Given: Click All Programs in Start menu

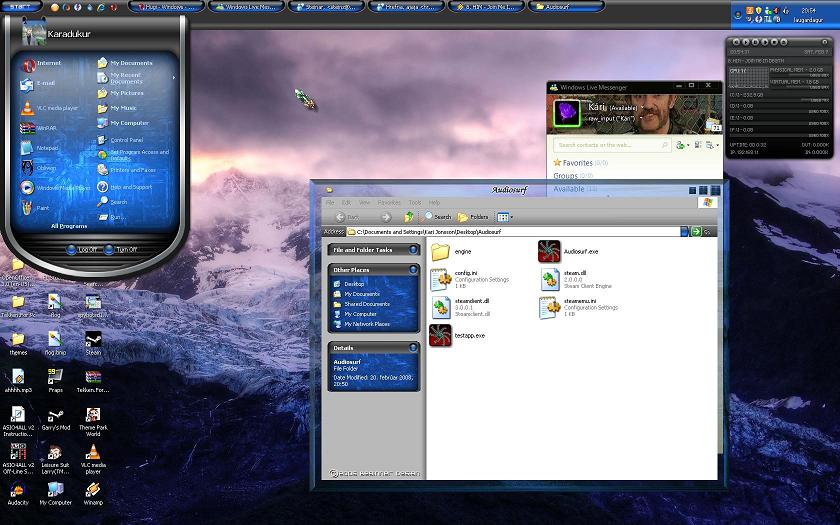Looking at the screenshot, I should coord(69,226).
